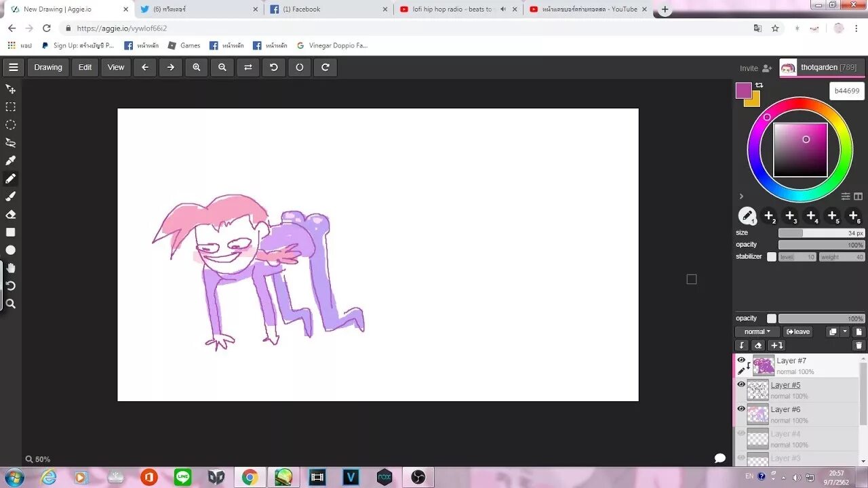868x488 pixels.
Task: Click the thotqarden user tab
Action: [821, 68]
